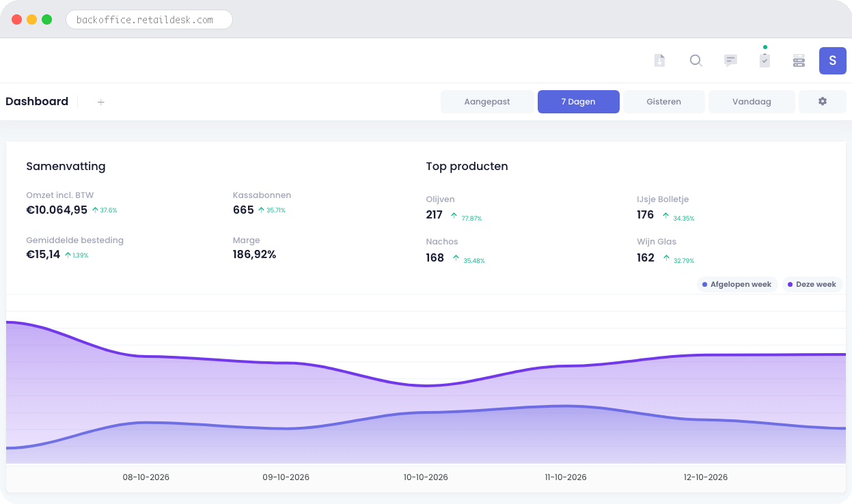Open the server stack icon
This screenshot has width=852, height=504.
799,61
